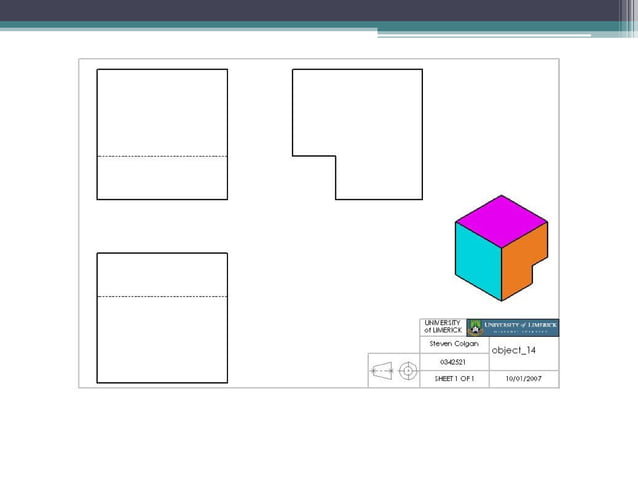Click the magenta top face of the cube
The height and width of the screenshot is (478, 638).
click(x=501, y=221)
